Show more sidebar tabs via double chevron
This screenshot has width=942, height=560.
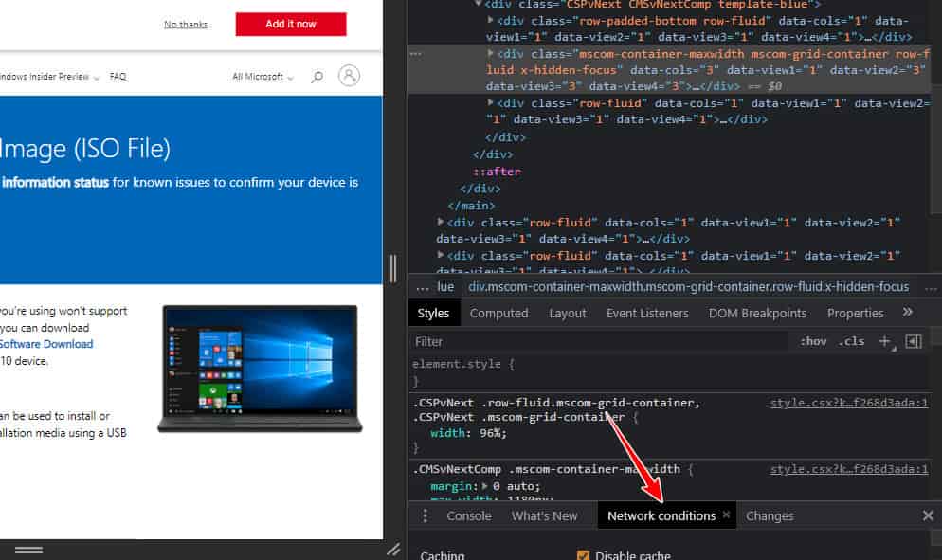tap(907, 312)
